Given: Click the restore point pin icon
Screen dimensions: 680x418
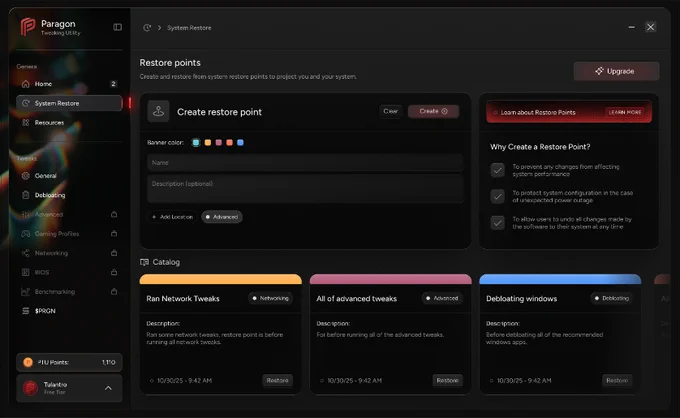Looking at the screenshot, I should (x=158, y=111).
